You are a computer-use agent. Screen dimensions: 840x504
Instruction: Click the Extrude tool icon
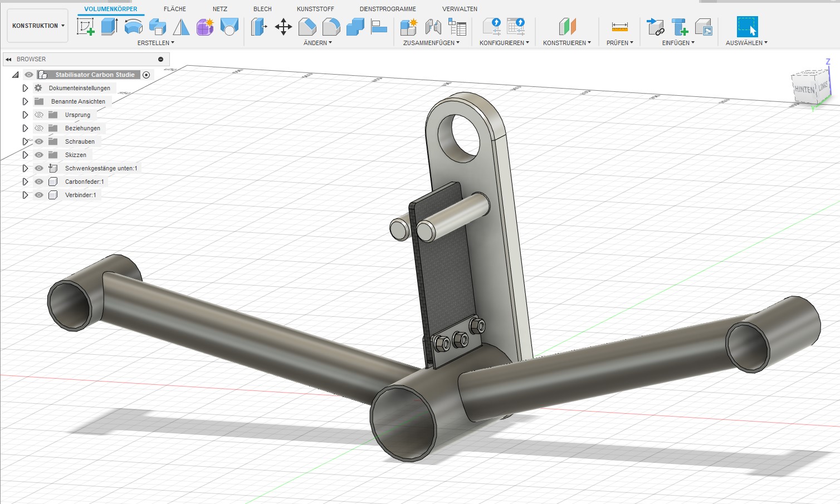pyautogui.click(x=109, y=26)
